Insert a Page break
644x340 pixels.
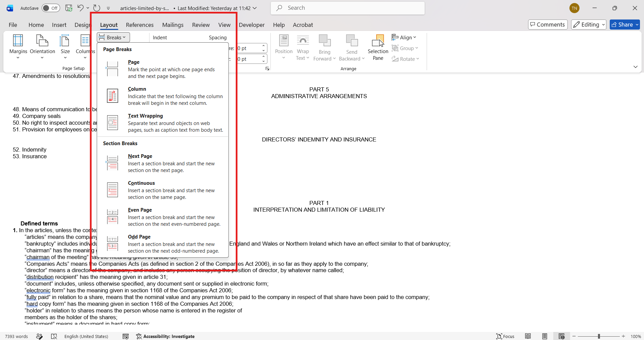tap(163, 69)
